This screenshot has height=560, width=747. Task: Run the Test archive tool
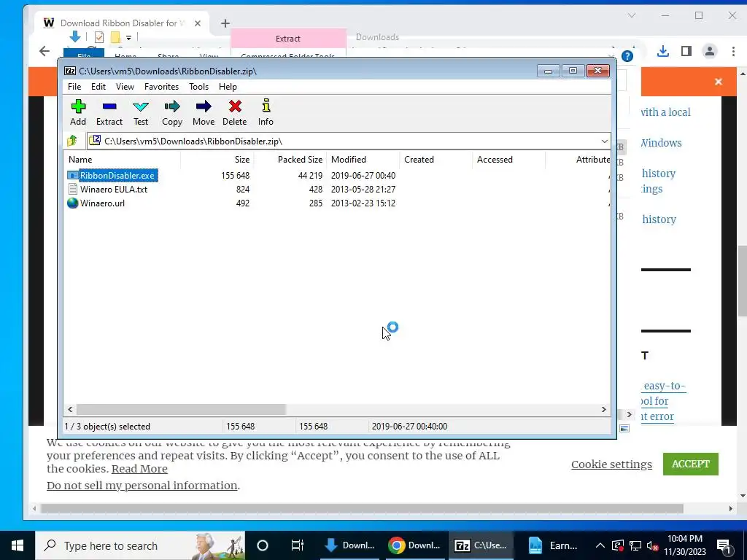click(x=141, y=112)
